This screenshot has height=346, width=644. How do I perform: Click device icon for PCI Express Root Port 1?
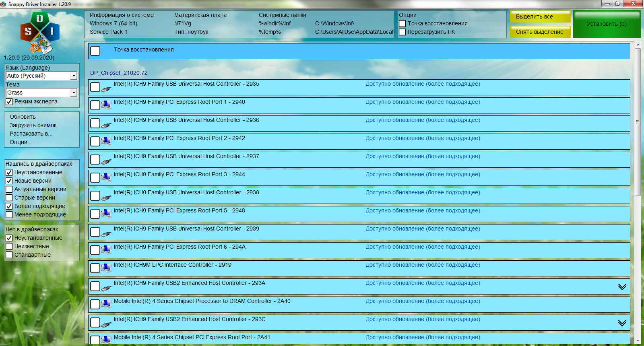click(x=106, y=105)
